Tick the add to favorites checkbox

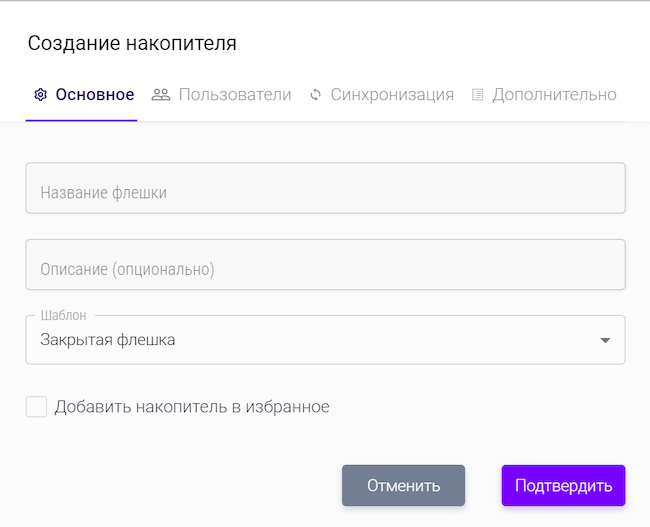36,407
